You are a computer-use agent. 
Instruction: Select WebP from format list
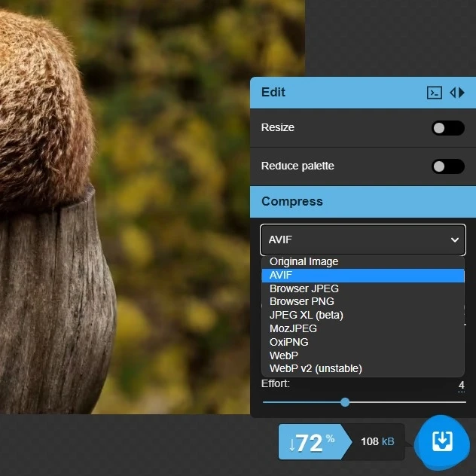pyautogui.click(x=284, y=355)
